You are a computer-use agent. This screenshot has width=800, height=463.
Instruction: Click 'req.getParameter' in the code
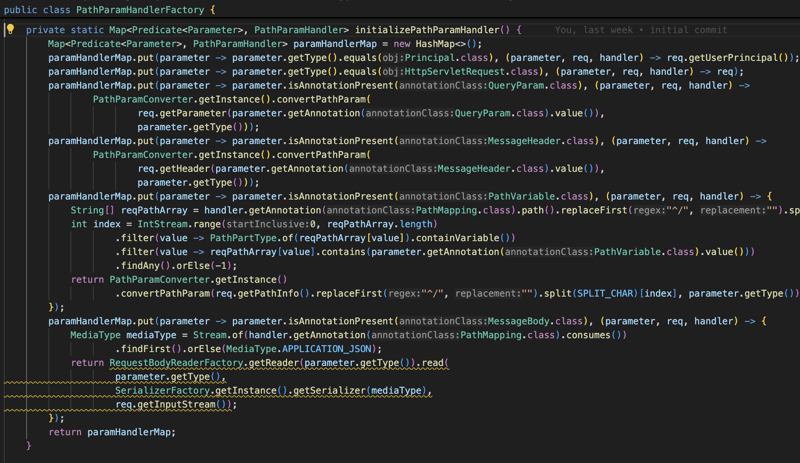pos(182,113)
